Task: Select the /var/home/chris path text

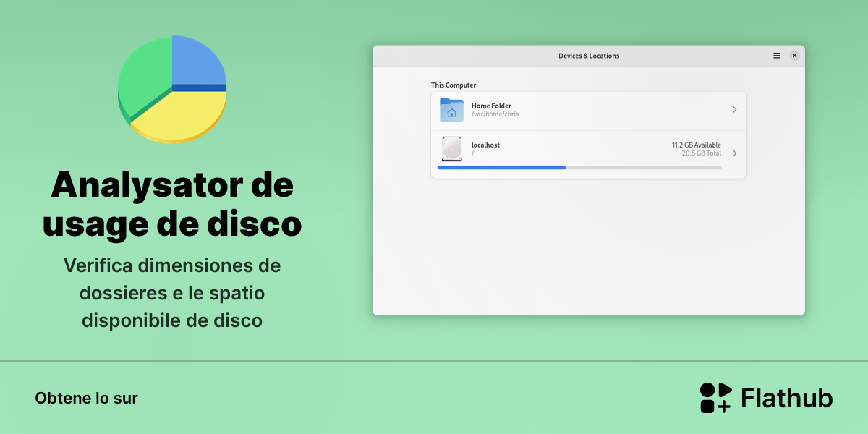Action: coord(495,114)
